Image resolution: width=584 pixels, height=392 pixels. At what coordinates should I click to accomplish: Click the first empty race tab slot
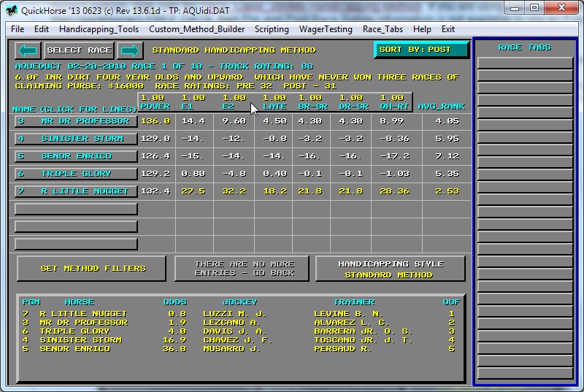pos(524,62)
